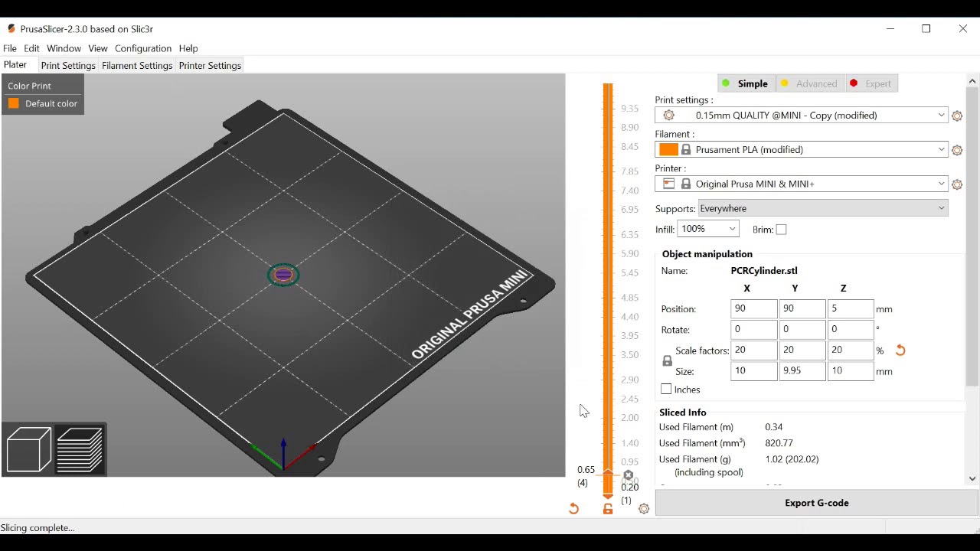Screen dimensions: 980x551
Task: Toggle the layer slider lock icon
Action: [608, 509]
